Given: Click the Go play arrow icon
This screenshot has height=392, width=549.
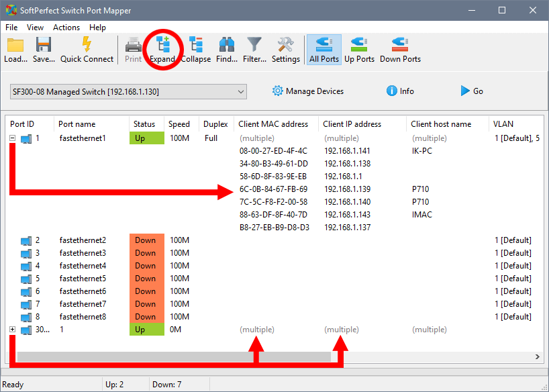Looking at the screenshot, I should pos(465,91).
